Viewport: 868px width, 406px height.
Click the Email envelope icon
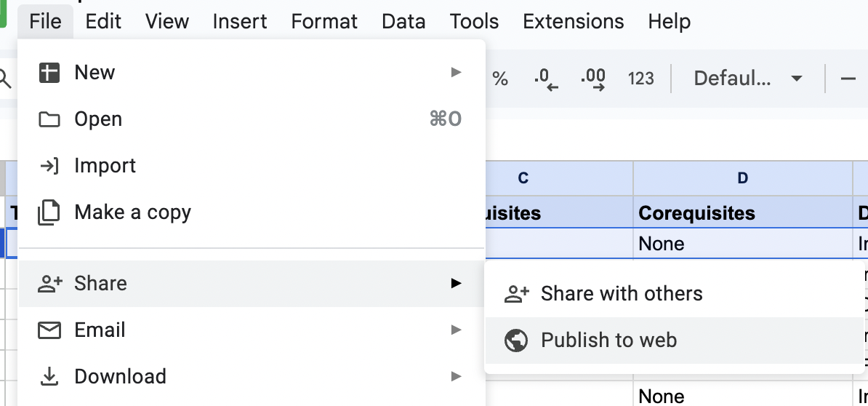pos(49,330)
